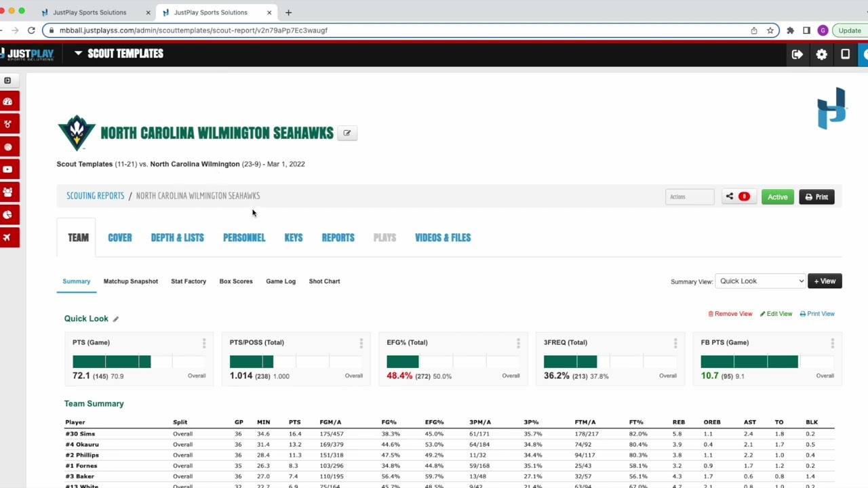Go to Scouting Reports breadcrumb link
868x488 pixels.
95,196
